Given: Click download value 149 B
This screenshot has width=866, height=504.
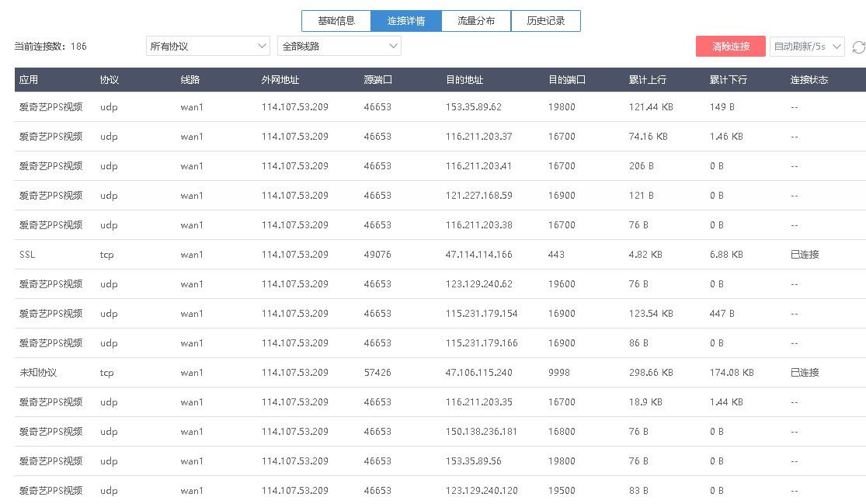Looking at the screenshot, I should point(722,106).
